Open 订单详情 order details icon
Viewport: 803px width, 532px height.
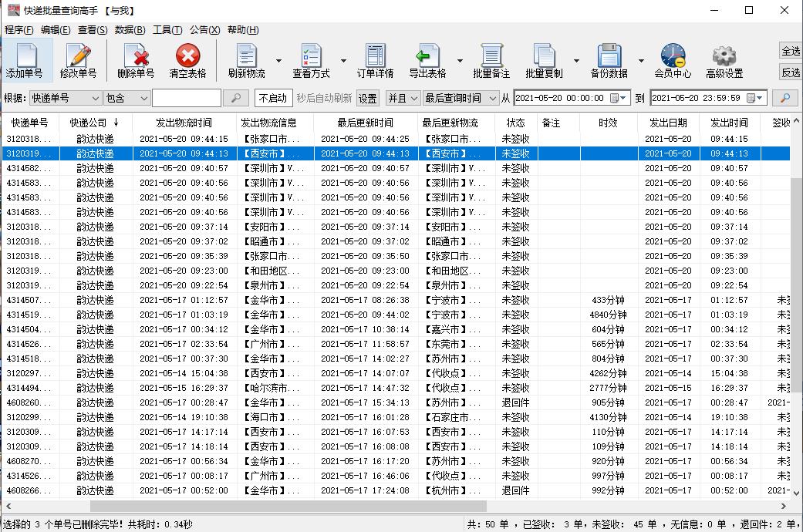coord(375,56)
